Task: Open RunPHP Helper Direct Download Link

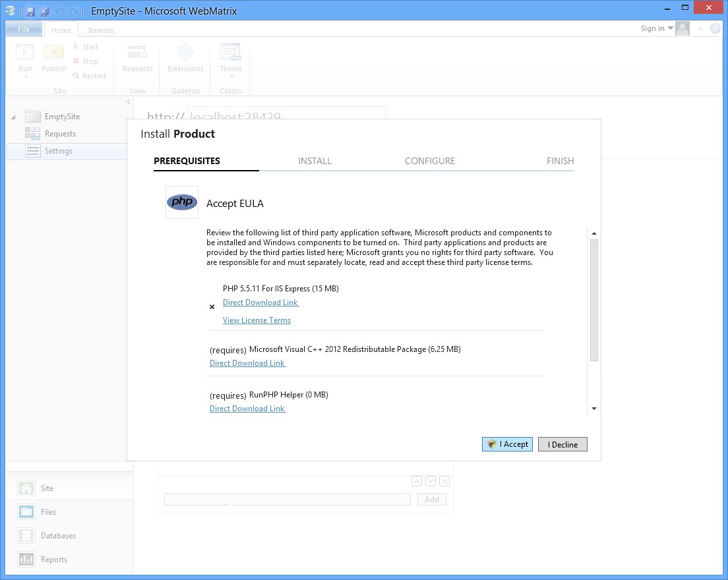Action: (x=247, y=409)
